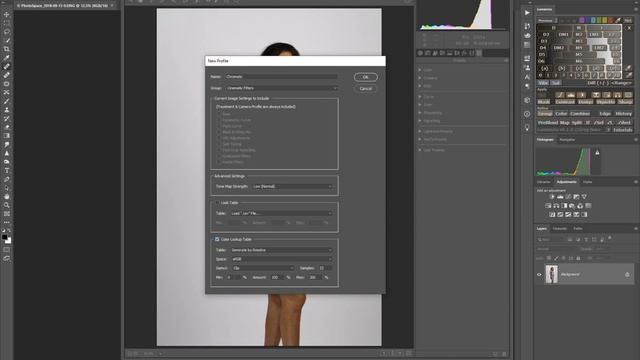Select the Background layer thumbnail
The image size is (640, 360).
tap(551, 275)
